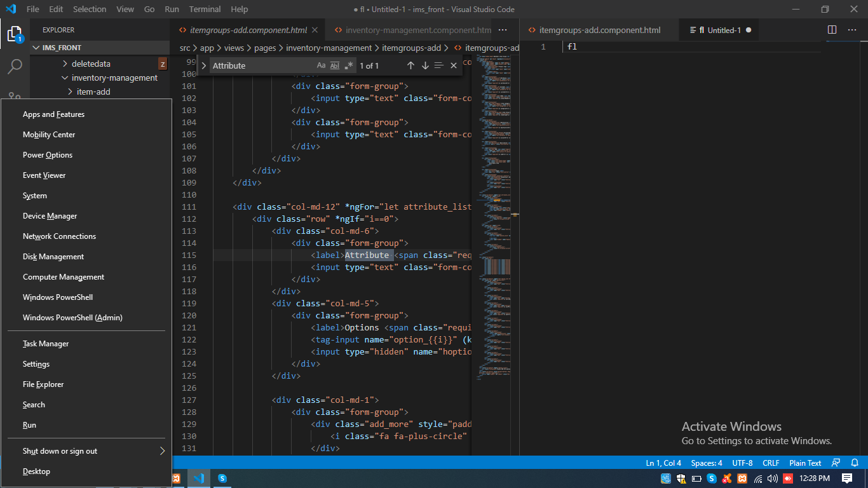Collapse the inventory-management folder

[114, 78]
